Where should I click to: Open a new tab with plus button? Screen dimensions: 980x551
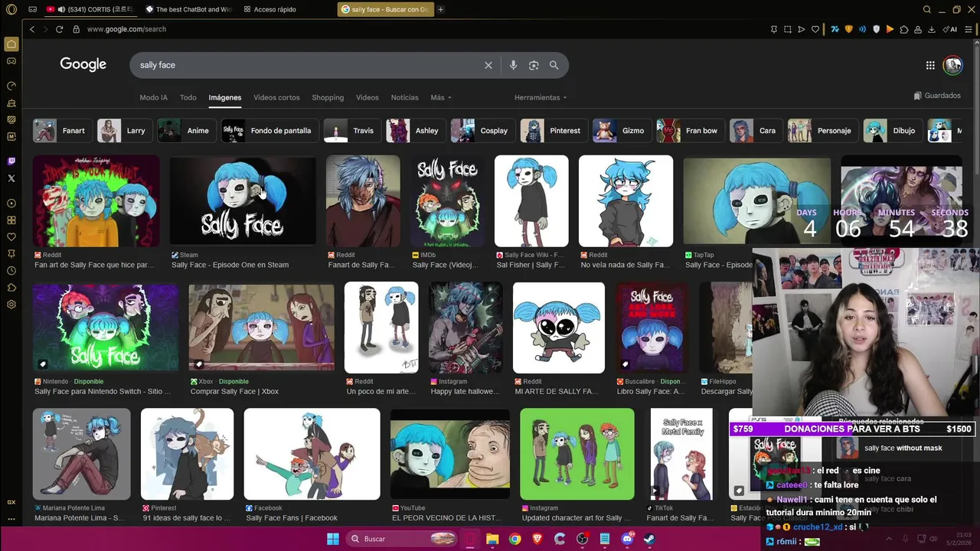440,9
